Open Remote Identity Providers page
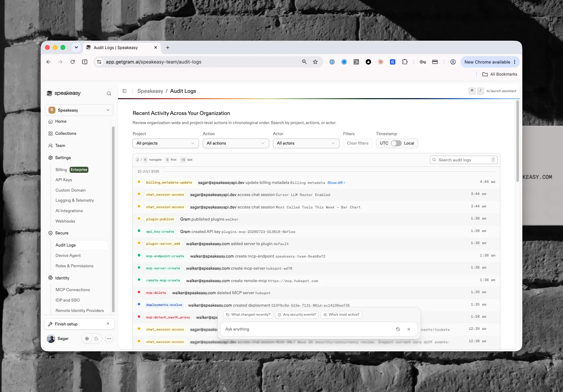563x392 pixels. tap(80, 311)
